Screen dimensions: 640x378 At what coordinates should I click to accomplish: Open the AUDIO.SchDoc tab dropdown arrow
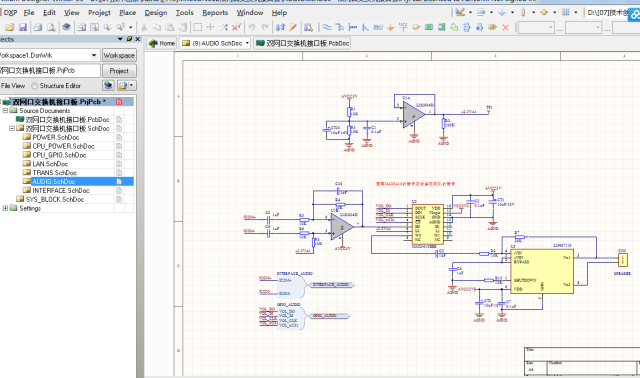pyautogui.click(x=247, y=43)
